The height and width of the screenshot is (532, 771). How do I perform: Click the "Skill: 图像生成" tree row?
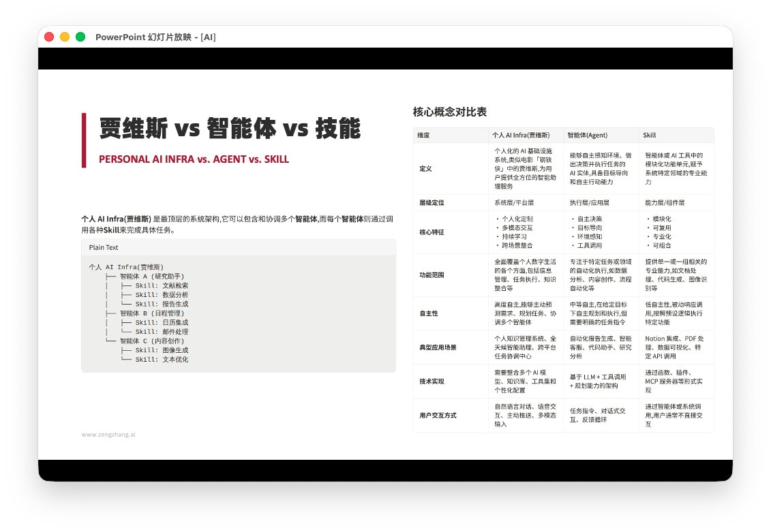(x=162, y=350)
